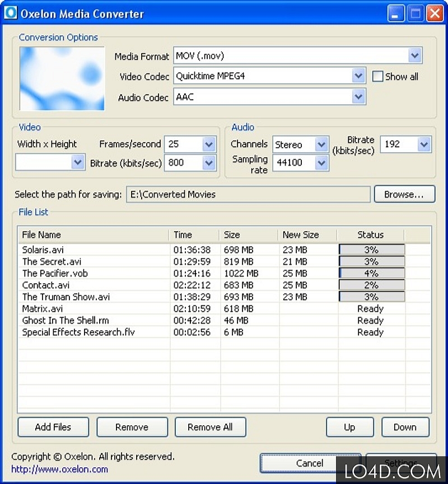
Task: Click the 1022 MB size cell
Action: click(x=241, y=273)
